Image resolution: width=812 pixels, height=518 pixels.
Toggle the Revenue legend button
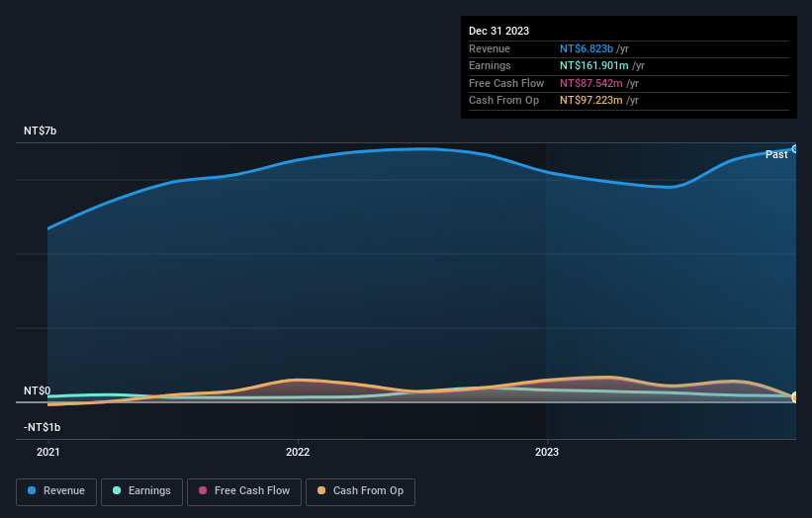tap(56, 491)
